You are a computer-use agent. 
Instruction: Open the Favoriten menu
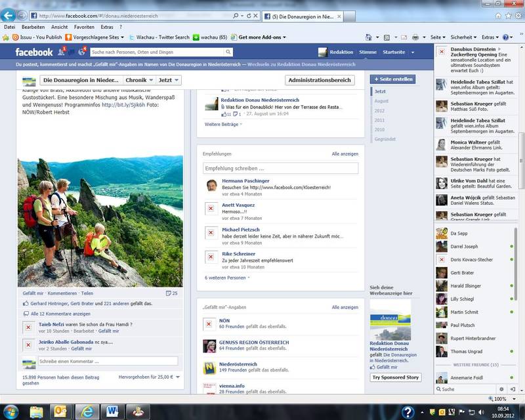click(x=84, y=27)
